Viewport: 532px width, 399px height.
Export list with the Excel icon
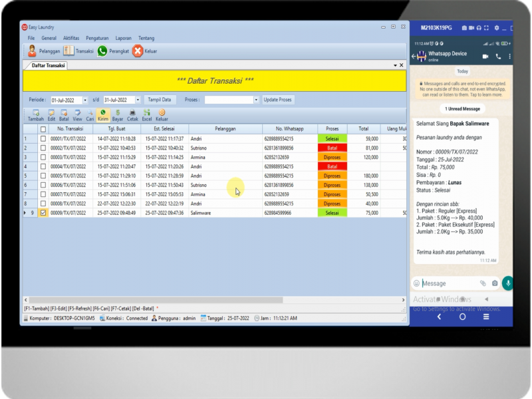tap(147, 114)
